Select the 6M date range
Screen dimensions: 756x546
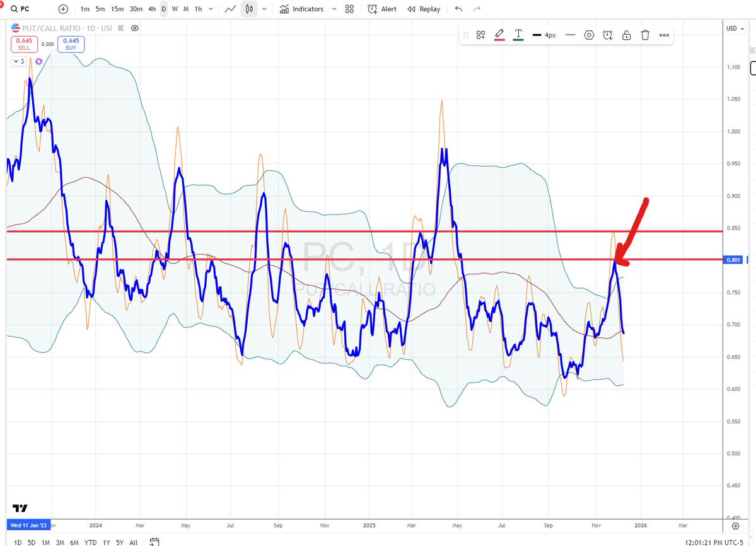coord(74,543)
